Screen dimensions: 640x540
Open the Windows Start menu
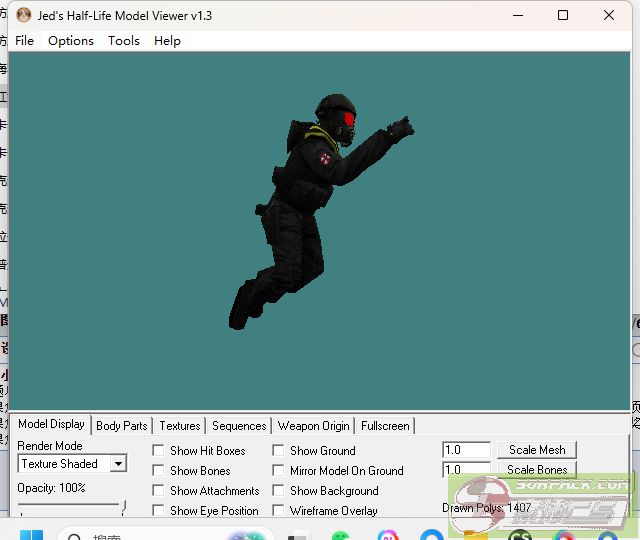click(32, 537)
